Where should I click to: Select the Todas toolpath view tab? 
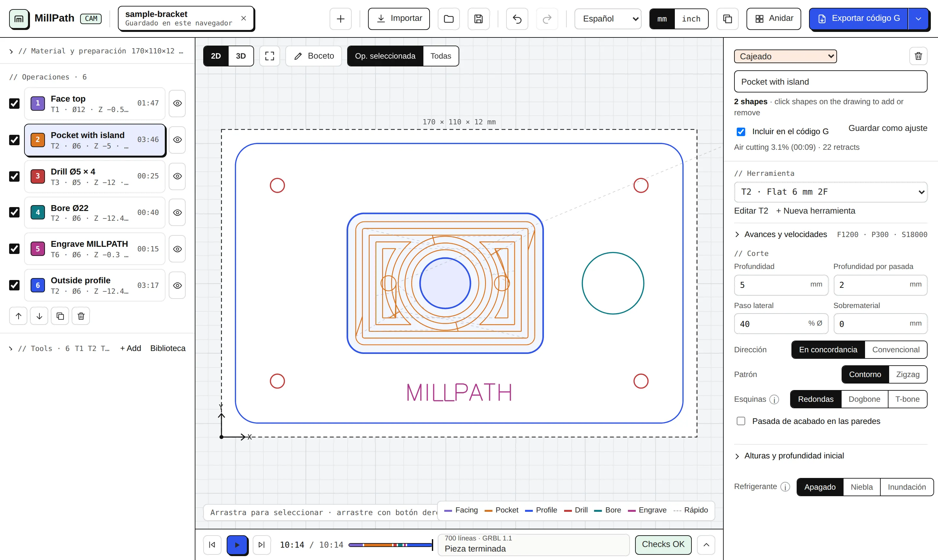(440, 56)
